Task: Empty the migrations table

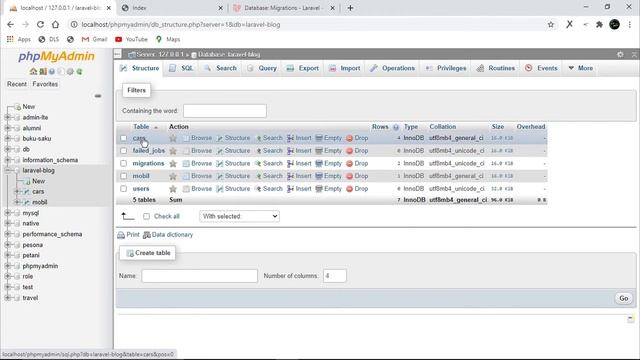Action: point(329,163)
